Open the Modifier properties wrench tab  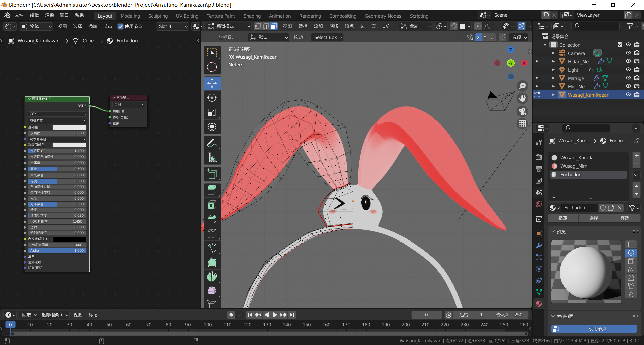(539, 246)
